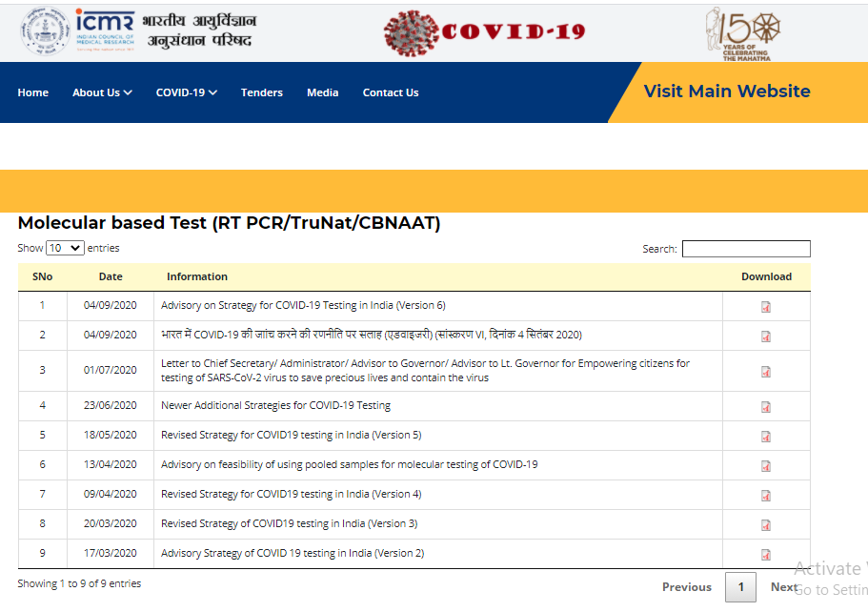Click into the table Search field
This screenshot has height=612, width=868.
(x=746, y=249)
